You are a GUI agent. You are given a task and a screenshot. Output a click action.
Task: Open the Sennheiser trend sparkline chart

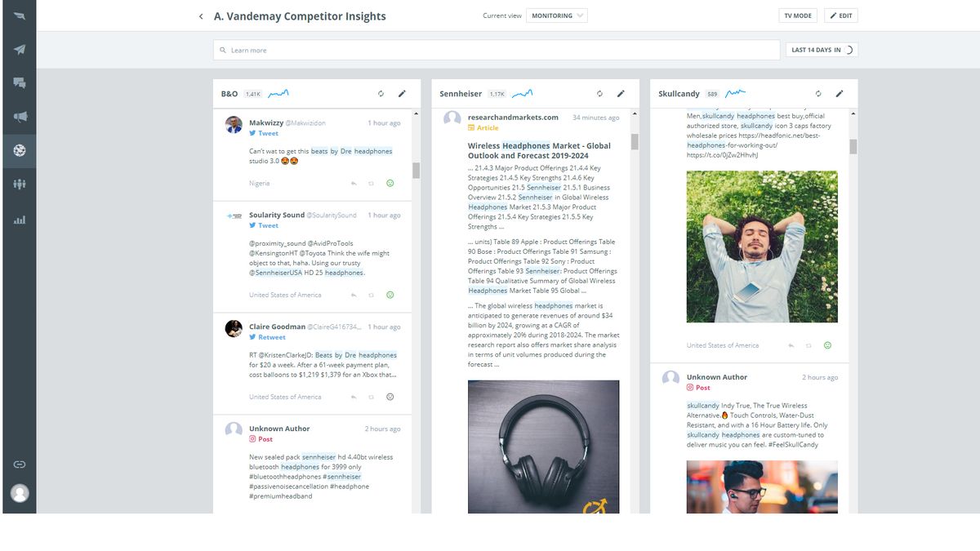click(523, 94)
